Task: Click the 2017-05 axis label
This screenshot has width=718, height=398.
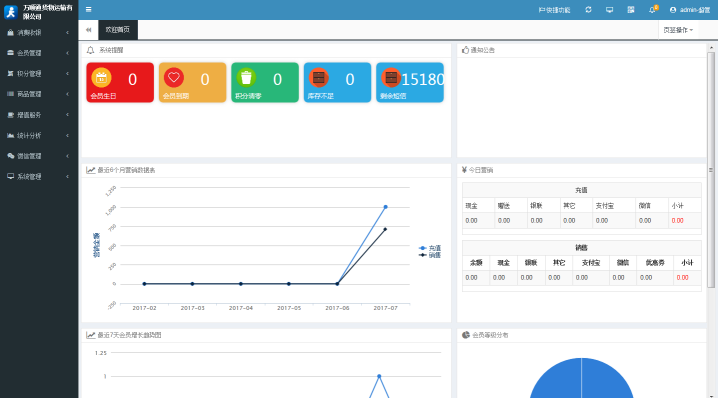Action: pyautogui.click(x=289, y=308)
